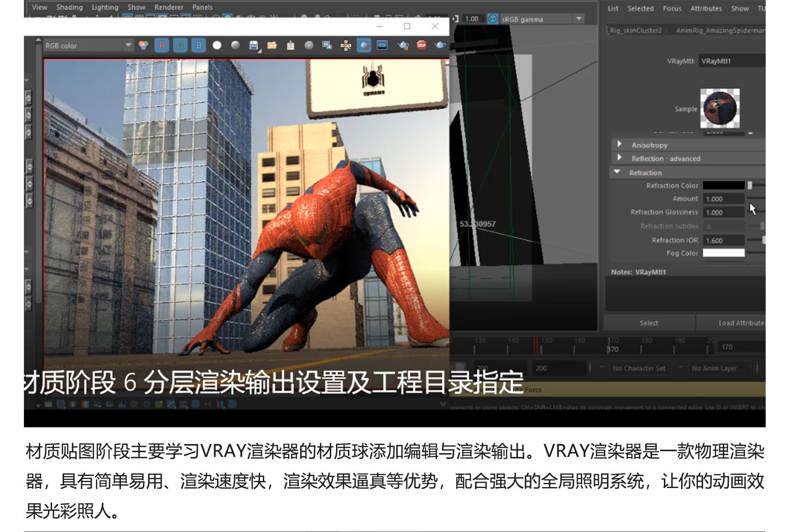The height and width of the screenshot is (532, 792).
Task: Load image with the open folder icon
Action: coord(272,45)
